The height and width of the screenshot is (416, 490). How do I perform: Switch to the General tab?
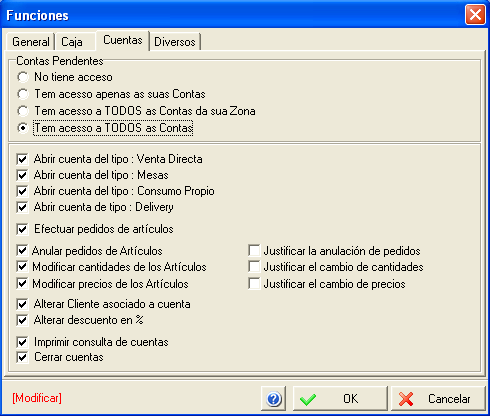[x=31, y=42]
